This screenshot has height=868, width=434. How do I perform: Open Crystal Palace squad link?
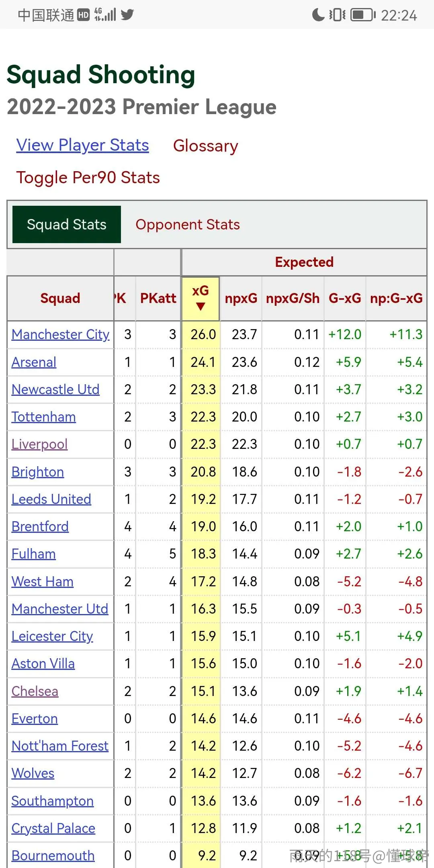53,828
